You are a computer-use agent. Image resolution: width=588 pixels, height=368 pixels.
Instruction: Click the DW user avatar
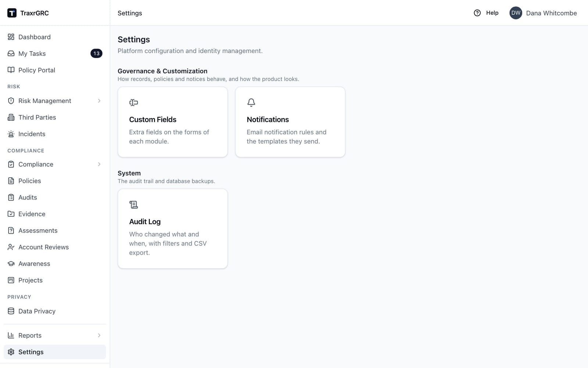pyautogui.click(x=516, y=13)
